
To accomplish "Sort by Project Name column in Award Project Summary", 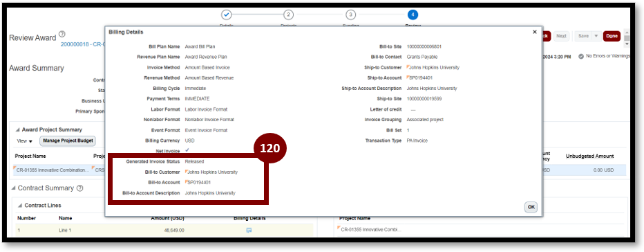I will 30,156.
